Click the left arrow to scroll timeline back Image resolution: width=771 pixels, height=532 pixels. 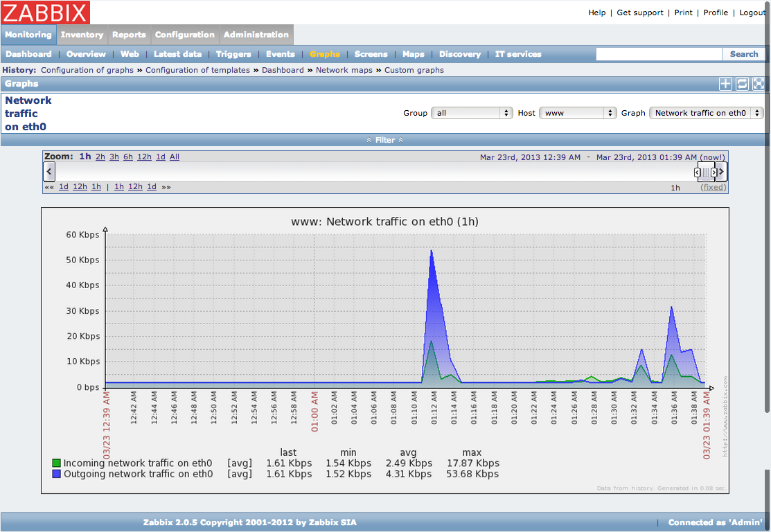pos(48,171)
